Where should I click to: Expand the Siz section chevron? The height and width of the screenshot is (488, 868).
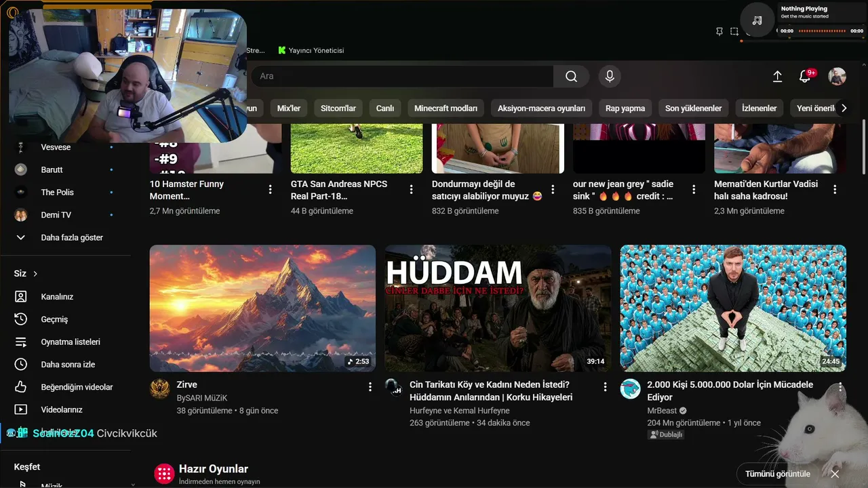(x=35, y=274)
